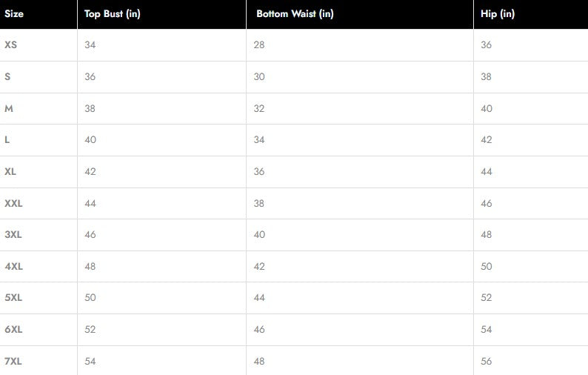588x375 pixels.
Task: Select the M size row label
Action: [9, 108]
